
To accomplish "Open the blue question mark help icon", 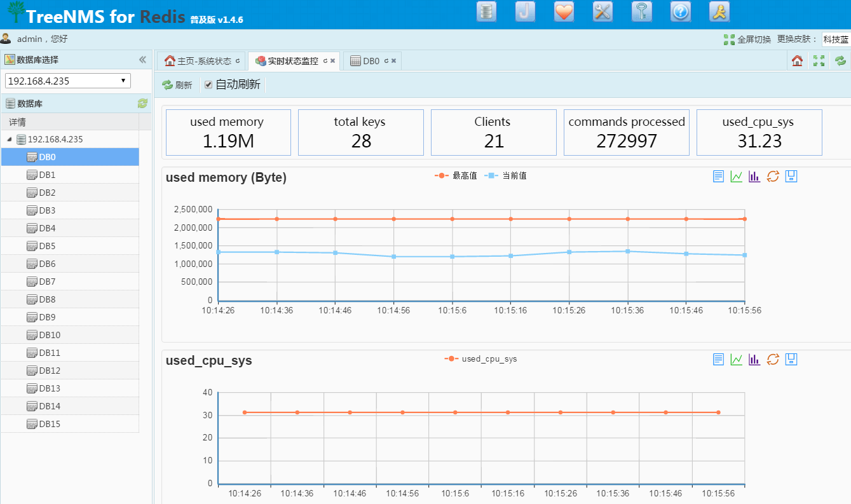I will (x=680, y=12).
